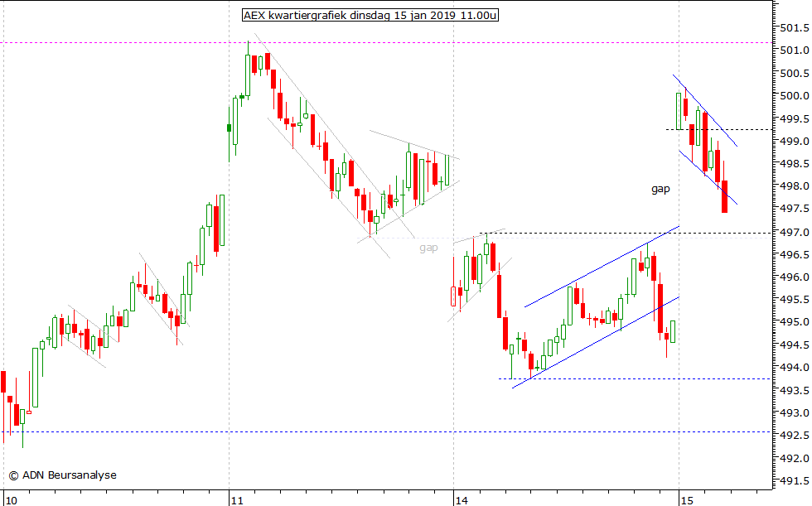812x506 pixels.
Task: Select the 496.5 price axis label
Action: (795, 254)
